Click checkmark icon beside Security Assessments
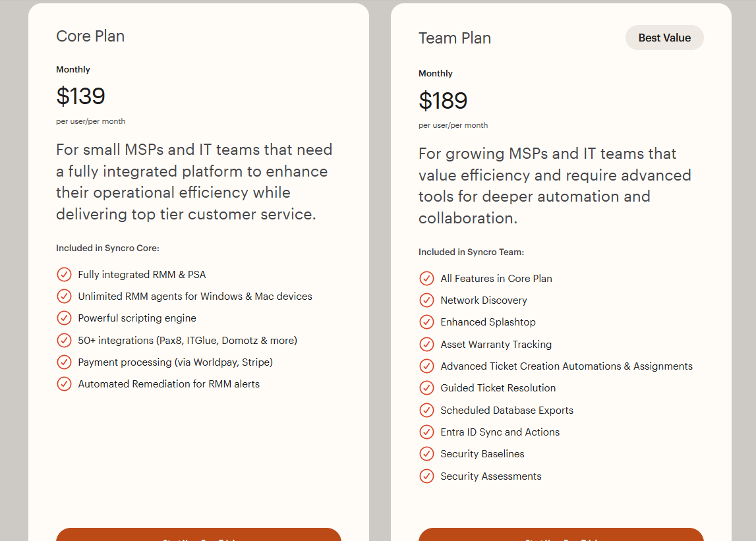The image size is (756, 541). [x=426, y=476]
